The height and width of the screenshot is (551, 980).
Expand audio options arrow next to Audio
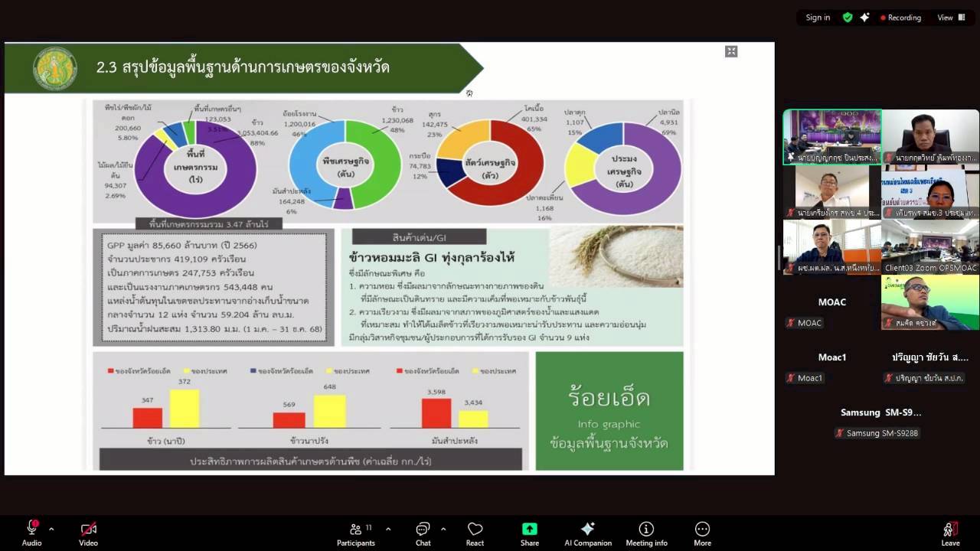tap(51, 529)
